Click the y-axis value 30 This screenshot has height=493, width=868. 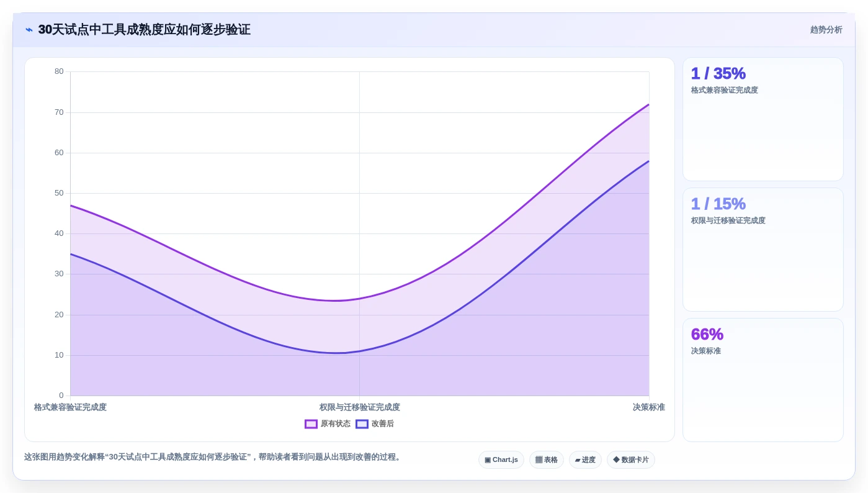point(59,274)
